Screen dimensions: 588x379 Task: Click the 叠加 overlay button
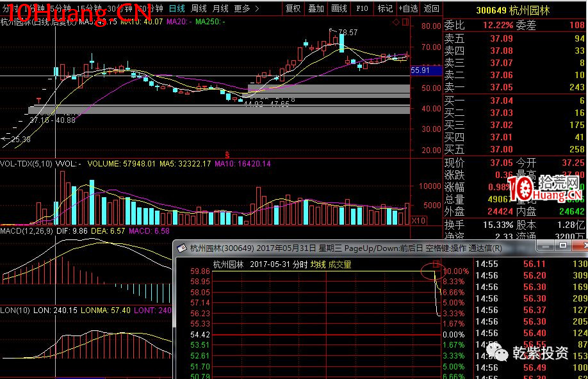[316, 8]
